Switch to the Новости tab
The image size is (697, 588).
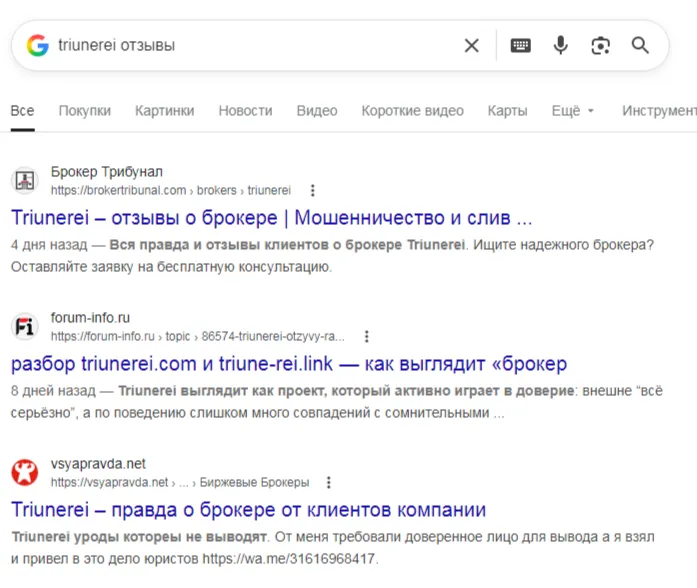pos(245,111)
